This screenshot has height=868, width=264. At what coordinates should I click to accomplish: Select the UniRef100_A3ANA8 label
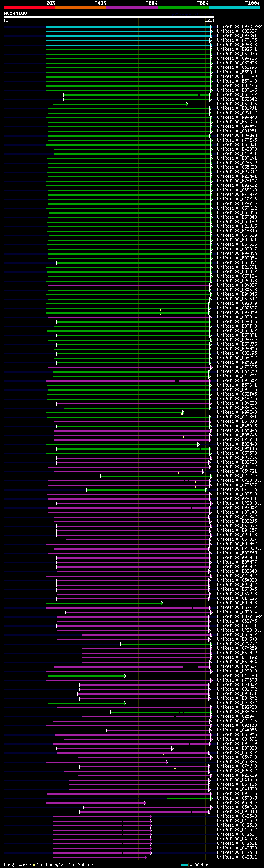(237, 63)
